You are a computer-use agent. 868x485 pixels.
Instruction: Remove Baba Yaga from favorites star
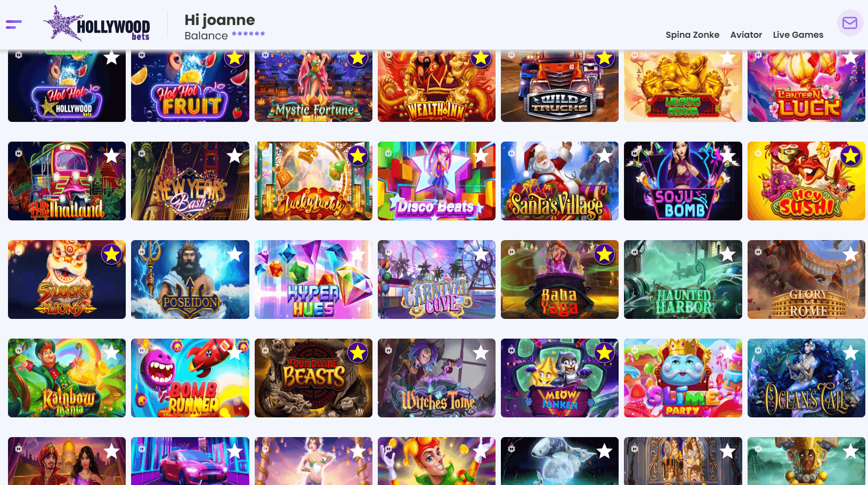coord(604,254)
